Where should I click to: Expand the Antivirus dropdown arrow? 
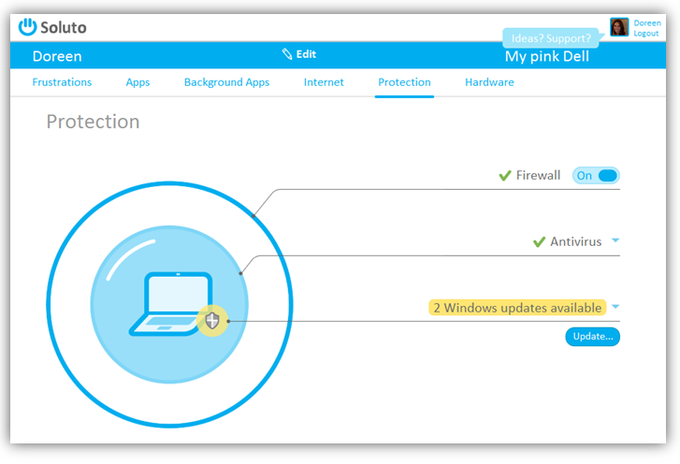(615, 240)
